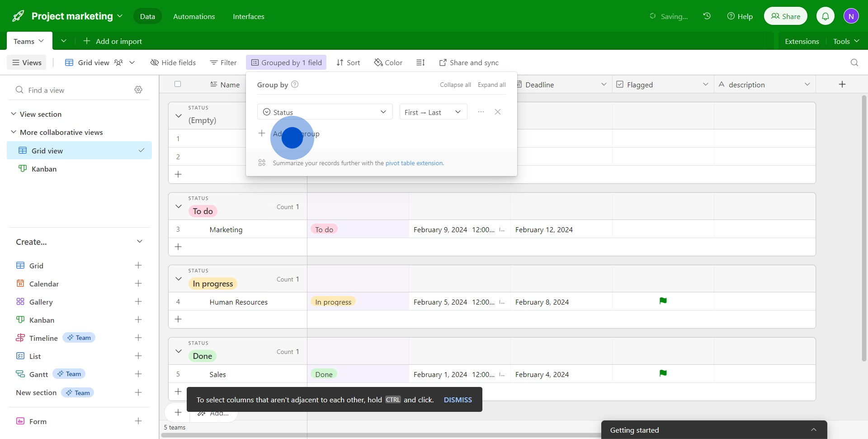
Task: Open Extensions panel
Action: pyautogui.click(x=802, y=41)
